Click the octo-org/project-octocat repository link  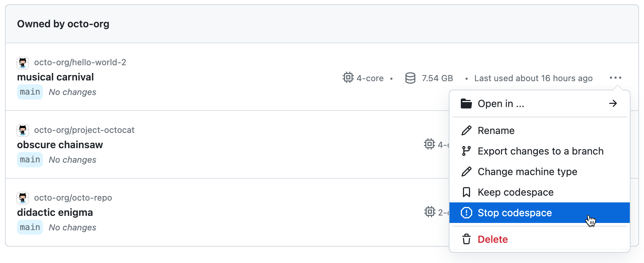click(84, 130)
